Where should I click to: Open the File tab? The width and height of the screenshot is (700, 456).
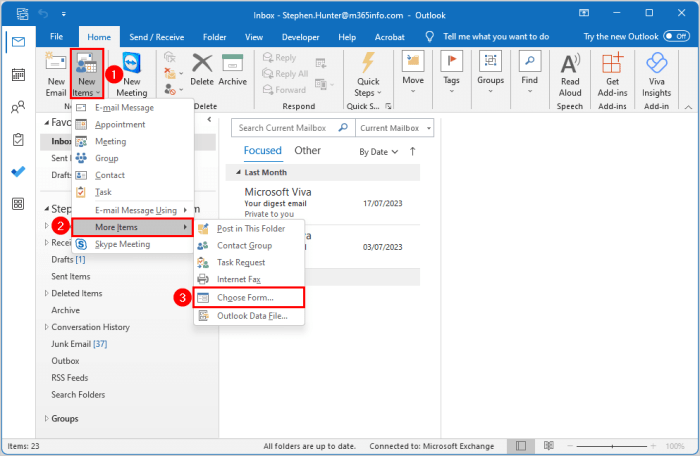(56, 37)
